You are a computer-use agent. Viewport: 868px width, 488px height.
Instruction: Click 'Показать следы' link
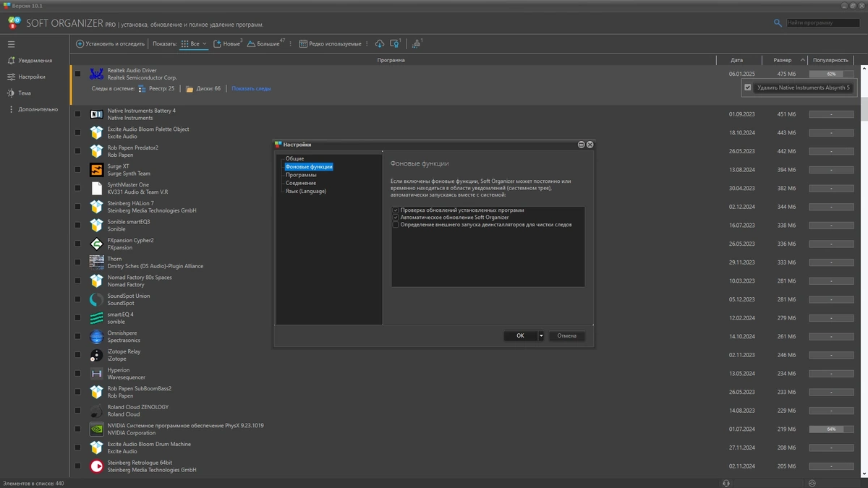pyautogui.click(x=251, y=89)
